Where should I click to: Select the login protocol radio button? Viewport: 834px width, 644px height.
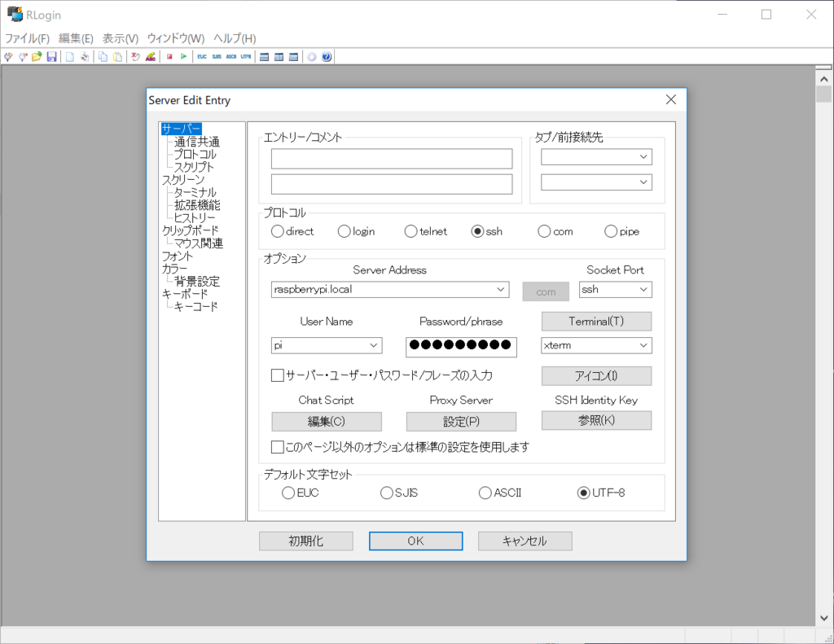[x=345, y=231]
